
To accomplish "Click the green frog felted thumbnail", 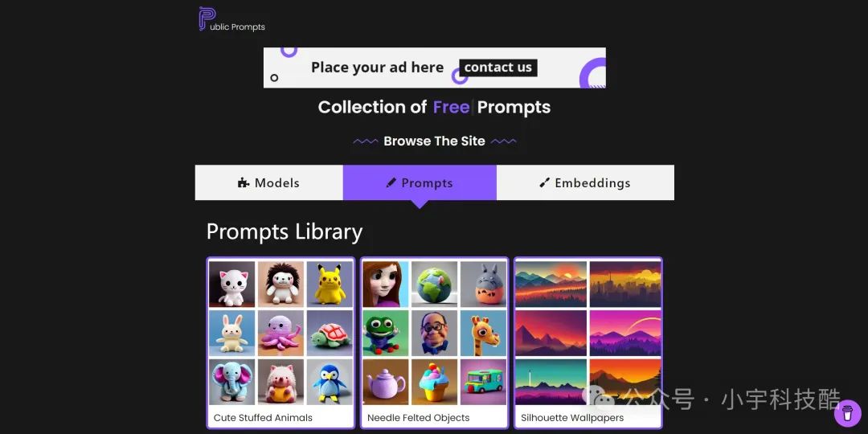I will click(x=386, y=333).
